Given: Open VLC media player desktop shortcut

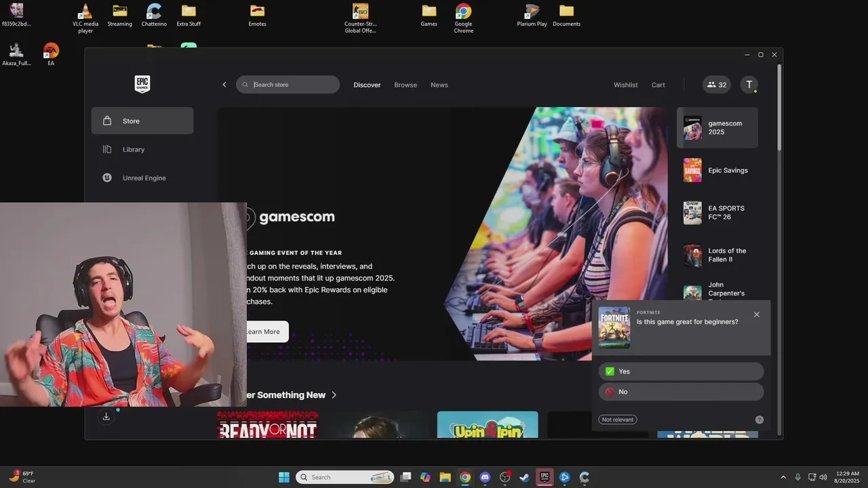Looking at the screenshot, I should tap(85, 18).
